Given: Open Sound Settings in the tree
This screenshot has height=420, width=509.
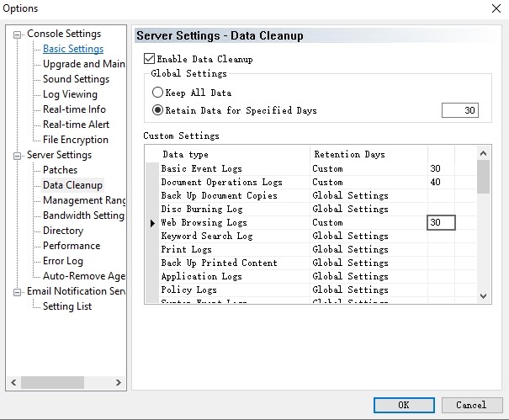Looking at the screenshot, I should tap(76, 79).
